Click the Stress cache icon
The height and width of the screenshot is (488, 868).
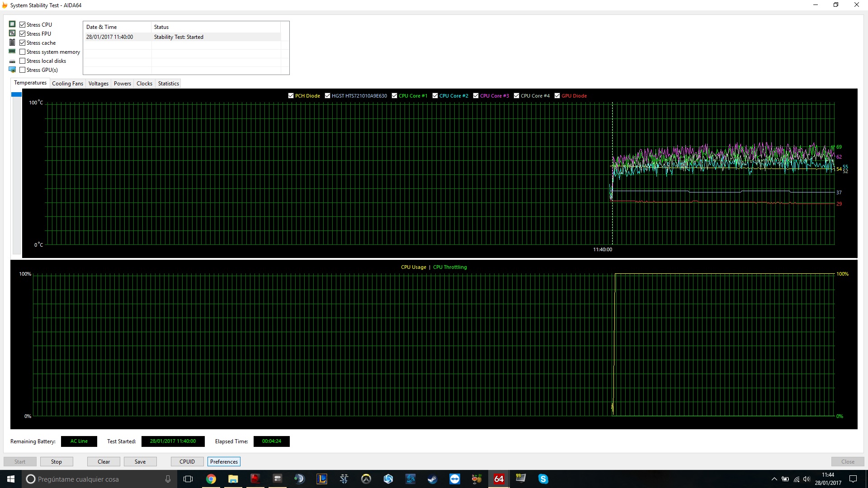pos(12,42)
